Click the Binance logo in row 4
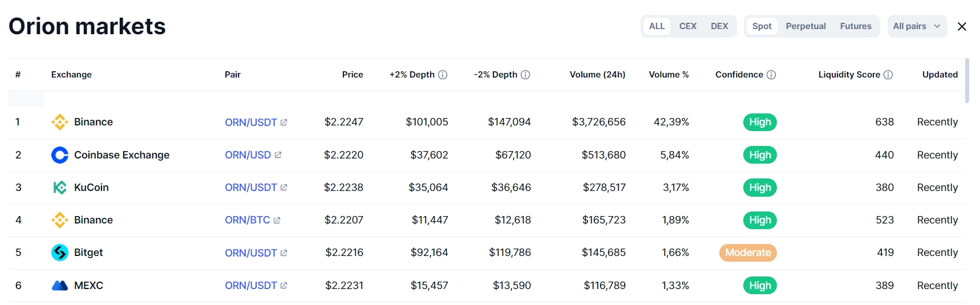980x305 pixels. [60, 220]
